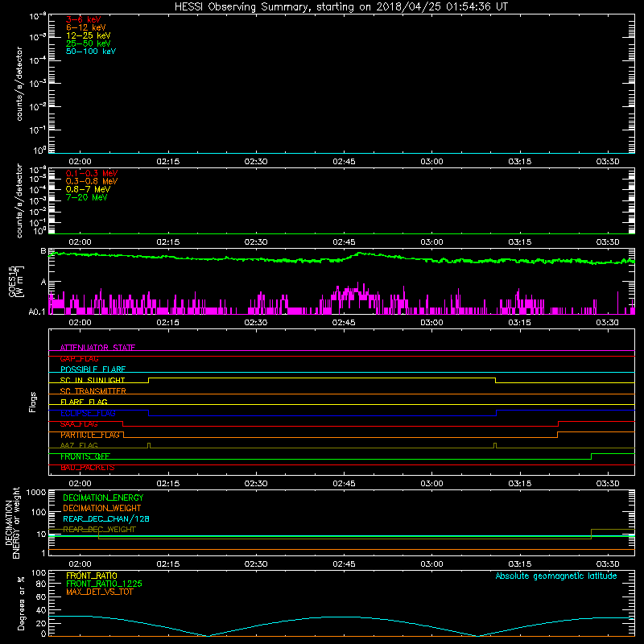Click the REAR_DEC_WEIGHT legend label
The image size is (644, 644).
(x=99, y=530)
